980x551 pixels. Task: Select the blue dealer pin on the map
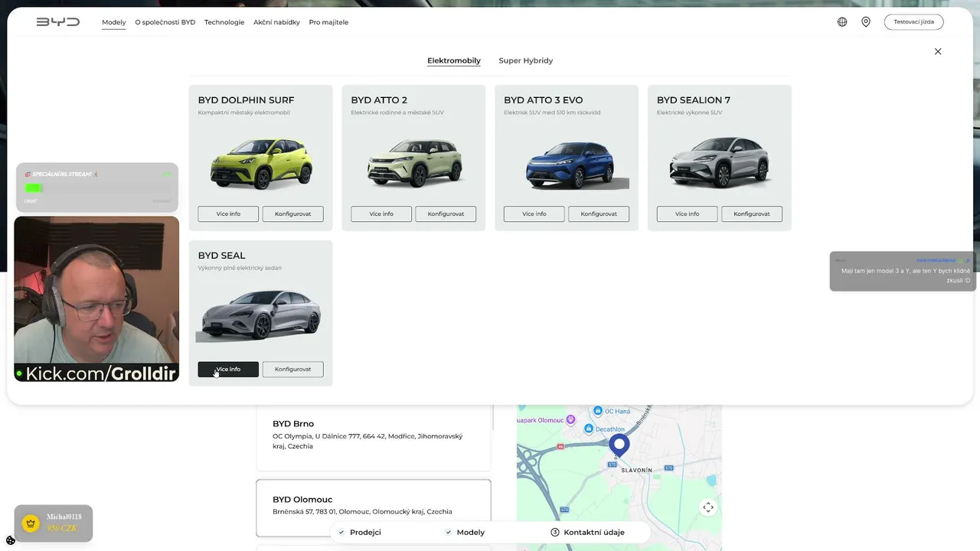coord(619,445)
